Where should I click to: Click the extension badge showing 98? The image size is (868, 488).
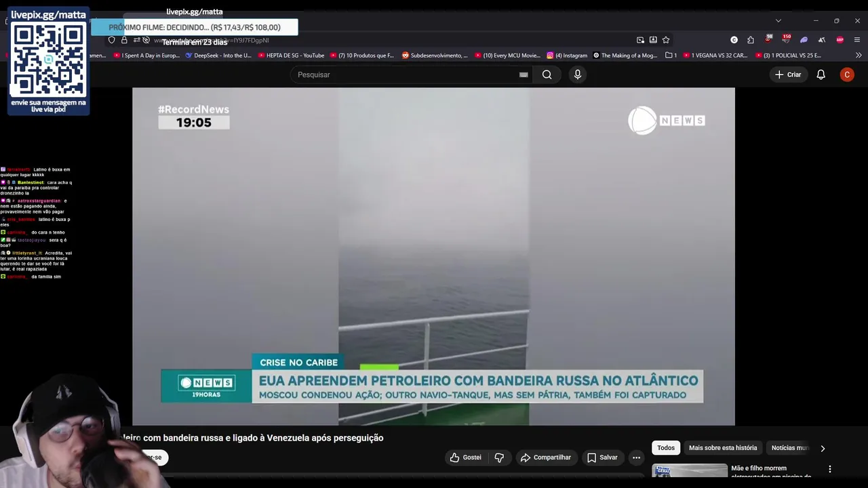tap(768, 39)
